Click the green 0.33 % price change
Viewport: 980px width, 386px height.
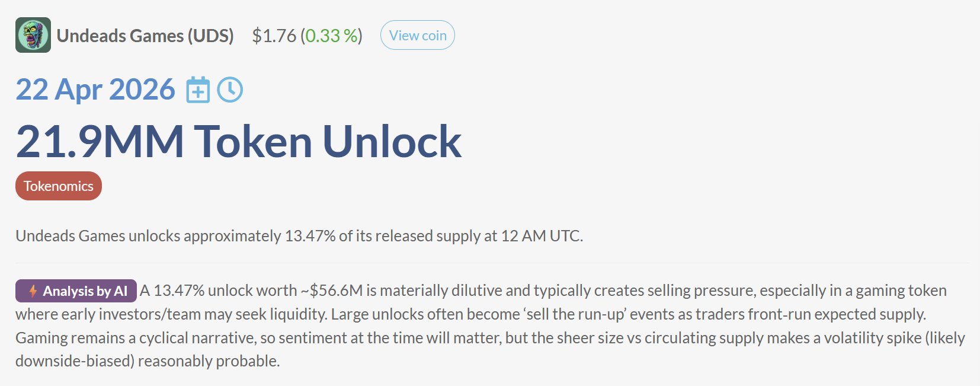click(x=331, y=36)
